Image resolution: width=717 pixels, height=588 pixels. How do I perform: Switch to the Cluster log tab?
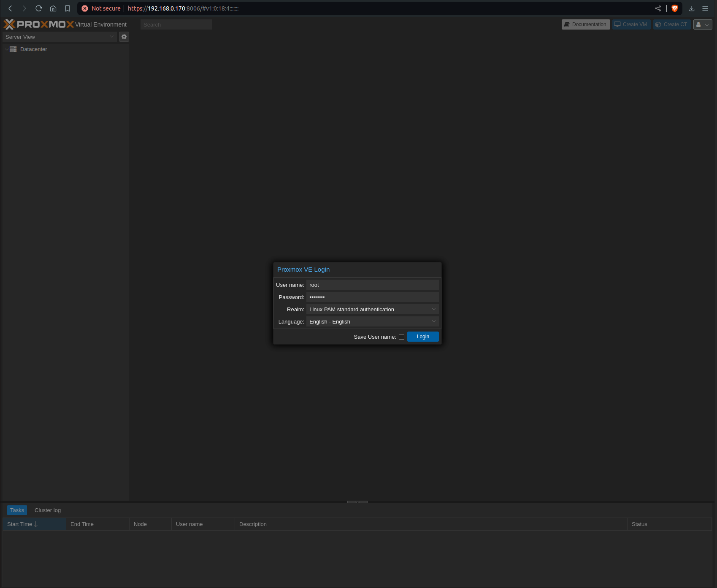(48, 510)
